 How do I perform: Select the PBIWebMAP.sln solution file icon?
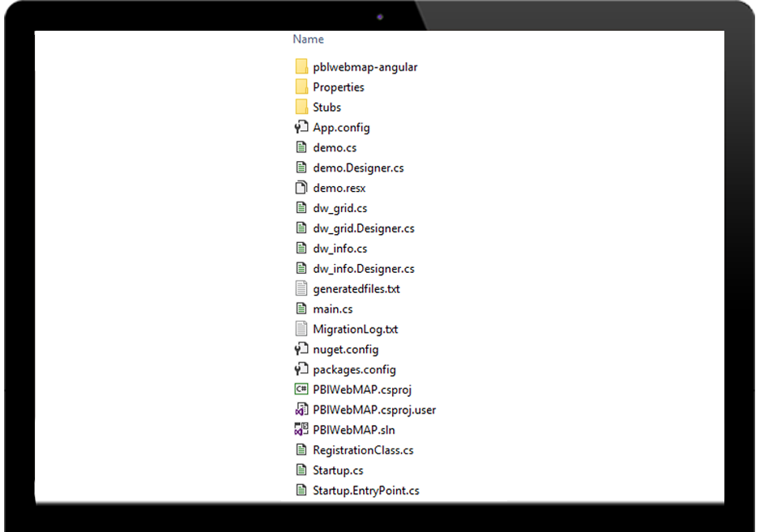pyautogui.click(x=301, y=429)
